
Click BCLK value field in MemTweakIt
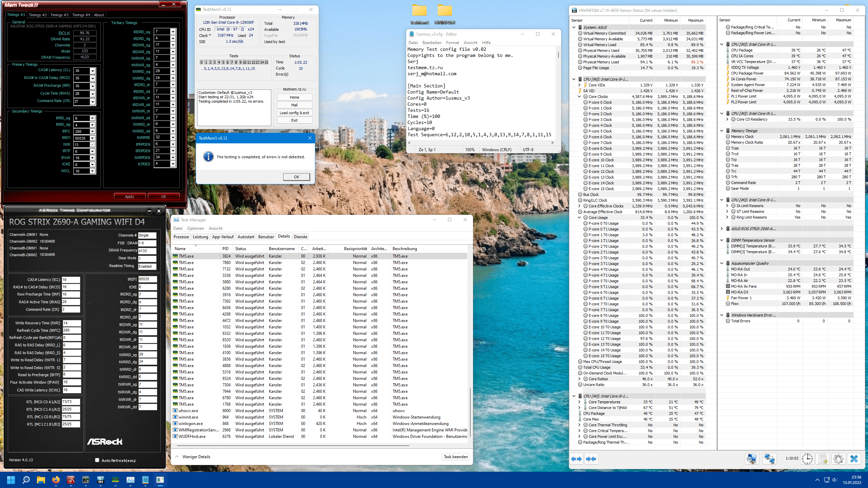(85, 33)
